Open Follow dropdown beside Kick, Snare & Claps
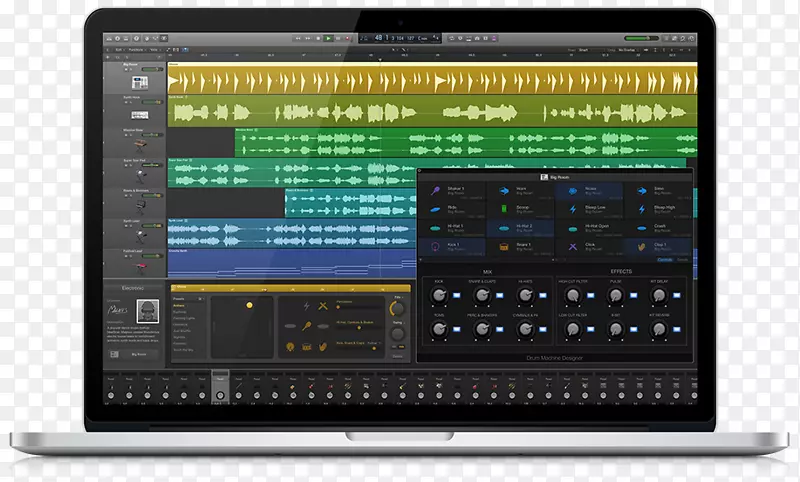800x482 pixels. click(374, 343)
